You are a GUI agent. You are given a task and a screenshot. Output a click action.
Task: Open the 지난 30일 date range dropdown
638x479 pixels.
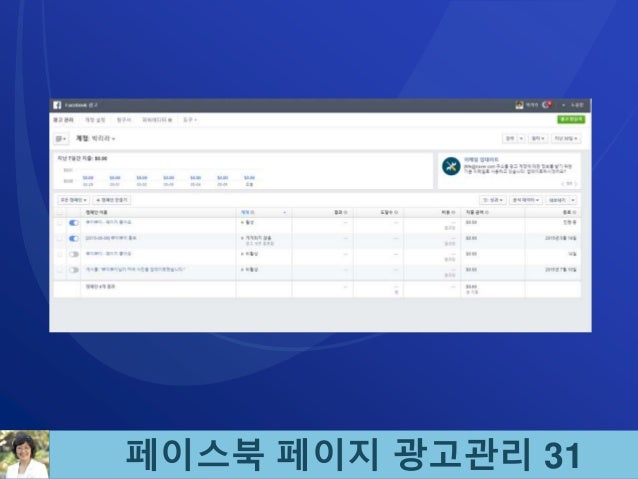pyautogui.click(x=566, y=138)
